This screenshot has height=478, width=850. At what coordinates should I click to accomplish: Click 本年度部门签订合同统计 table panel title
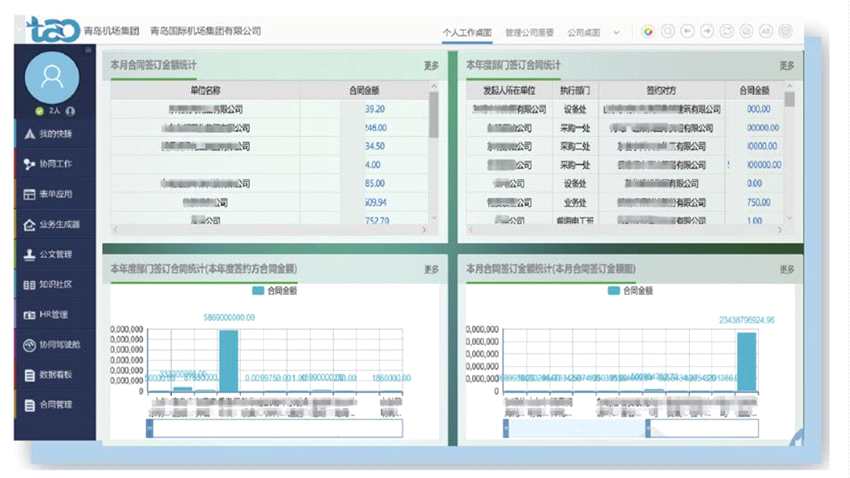click(513, 65)
